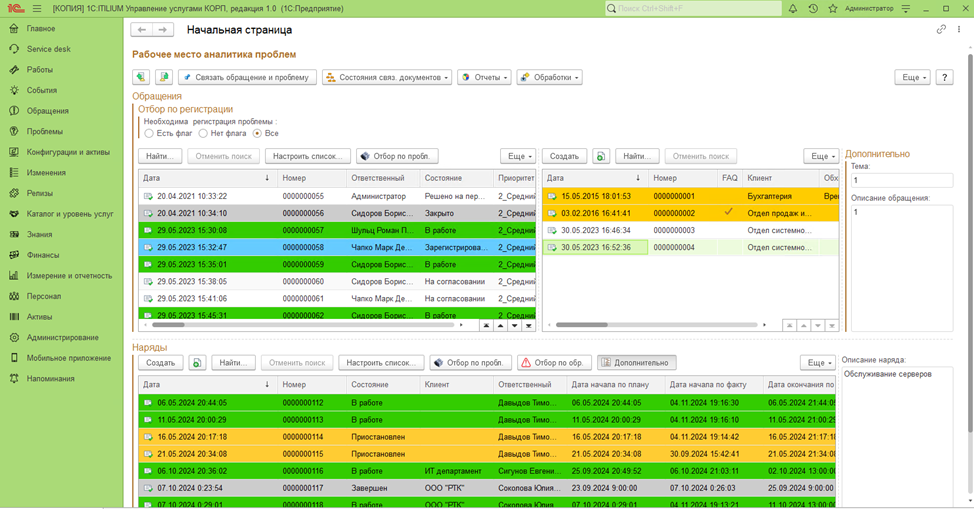Select наряд row 0000000117 Завершен
This screenshot has width=974, height=509.
[487, 488]
